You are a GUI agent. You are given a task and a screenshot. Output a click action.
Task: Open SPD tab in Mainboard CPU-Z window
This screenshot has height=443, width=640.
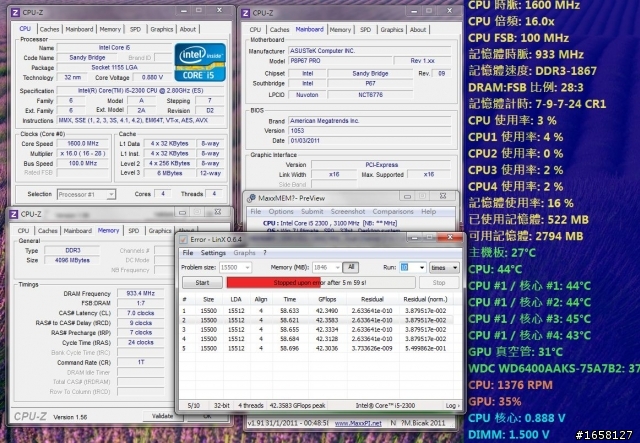tap(365, 30)
